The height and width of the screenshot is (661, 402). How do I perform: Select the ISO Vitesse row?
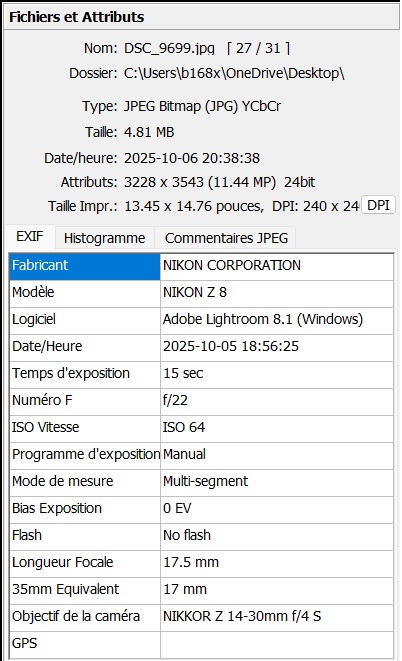(x=201, y=427)
